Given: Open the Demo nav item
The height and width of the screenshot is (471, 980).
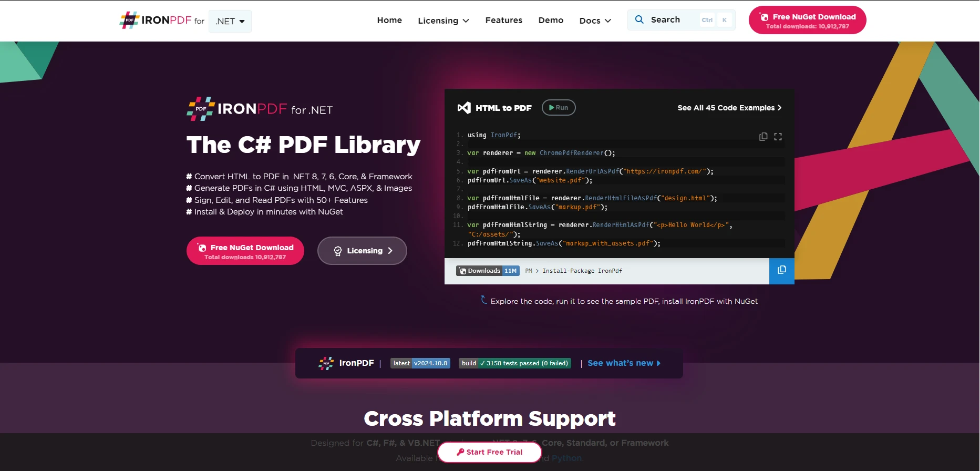Looking at the screenshot, I should (551, 20).
